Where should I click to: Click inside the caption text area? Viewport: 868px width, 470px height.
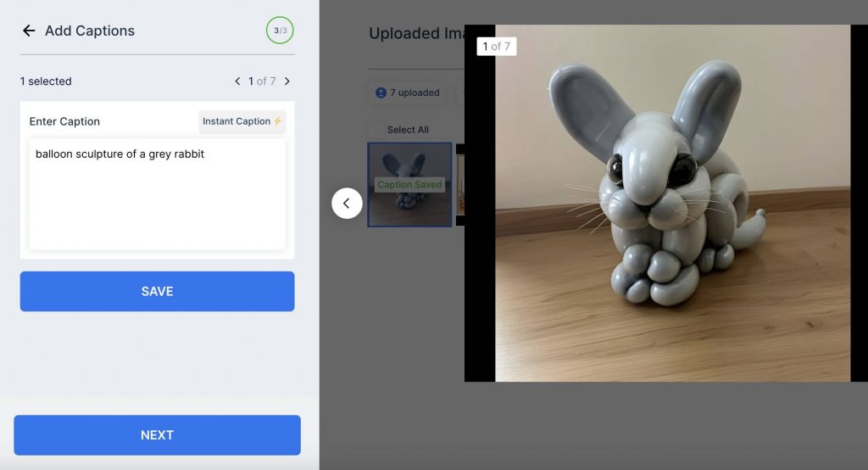point(157,194)
